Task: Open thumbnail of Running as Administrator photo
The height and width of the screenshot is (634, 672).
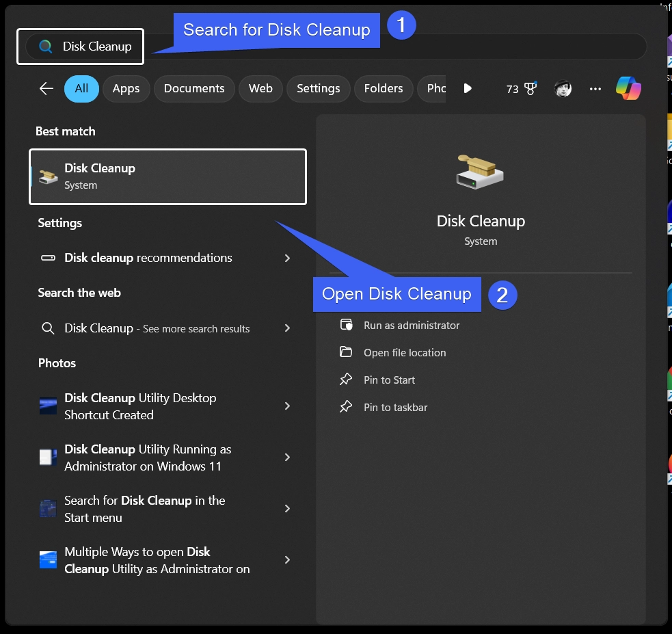Action: (48, 457)
